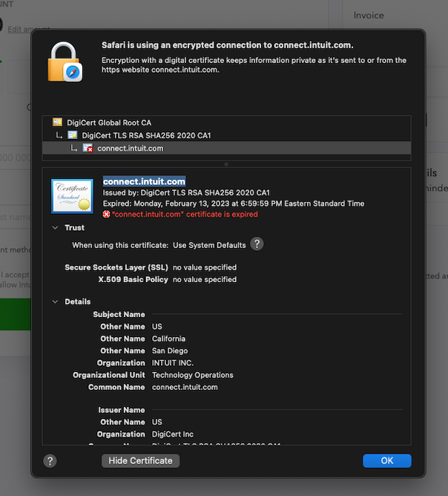Screen dimensions: 448x496
Task: Click the DigiCert Global Root CA certificate icon
Action: 58,122
